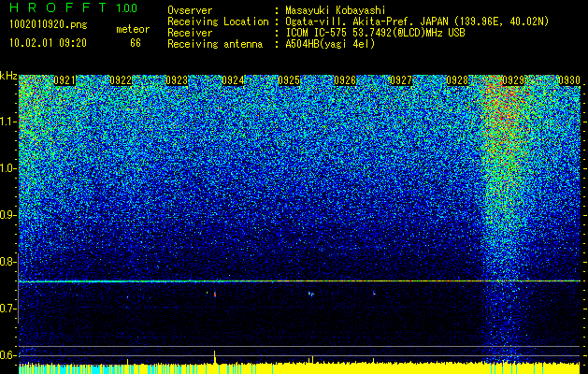The height and width of the screenshot is (374, 588).
Task: Click the 0926 time marker
Action: [x=345, y=80]
